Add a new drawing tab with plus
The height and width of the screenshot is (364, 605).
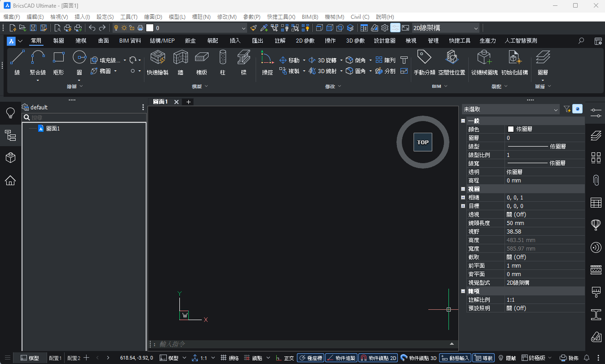coord(188,102)
